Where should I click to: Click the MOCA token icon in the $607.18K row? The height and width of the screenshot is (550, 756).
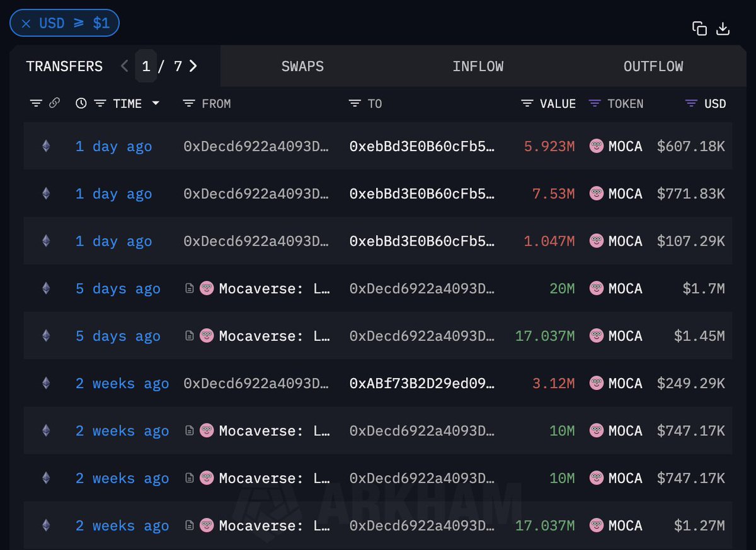click(596, 146)
